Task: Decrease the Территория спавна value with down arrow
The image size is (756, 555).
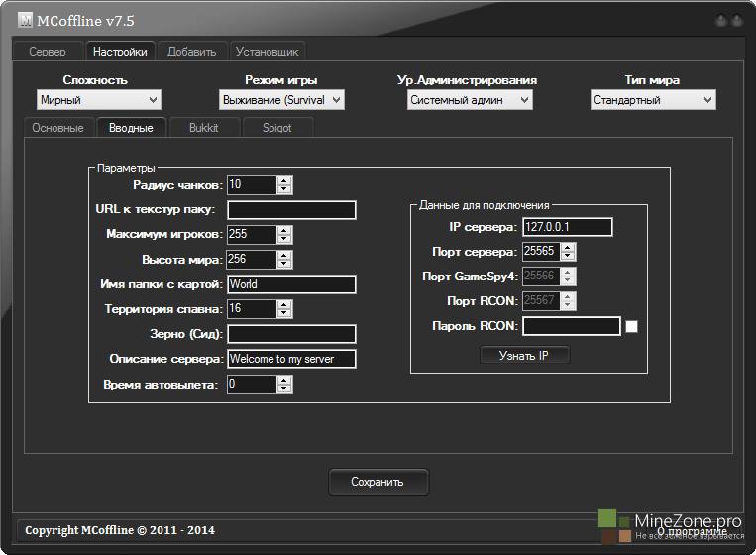Action: coord(284,313)
